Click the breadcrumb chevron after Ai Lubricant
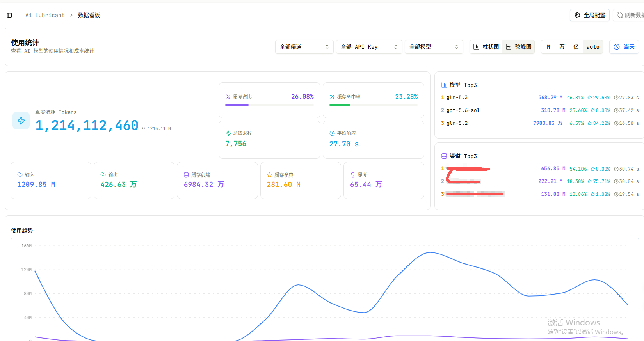The width and height of the screenshot is (644, 341). (71, 15)
